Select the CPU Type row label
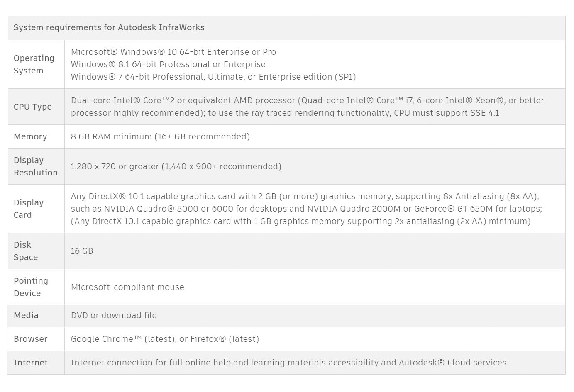Image resolution: width=574 pixels, height=392 pixels. 32,107
